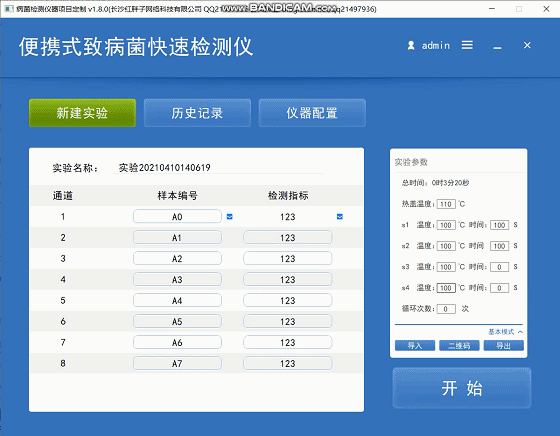Click detection index field in row 8
The image size is (560, 436).
288,363
